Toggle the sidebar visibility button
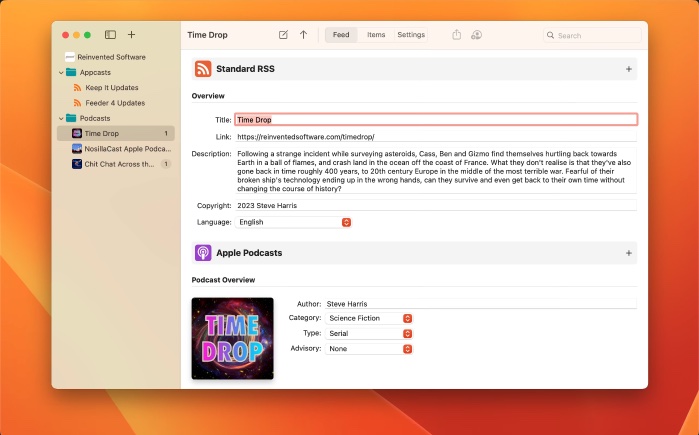The height and width of the screenshot is (435, 699). pos(110,35)
